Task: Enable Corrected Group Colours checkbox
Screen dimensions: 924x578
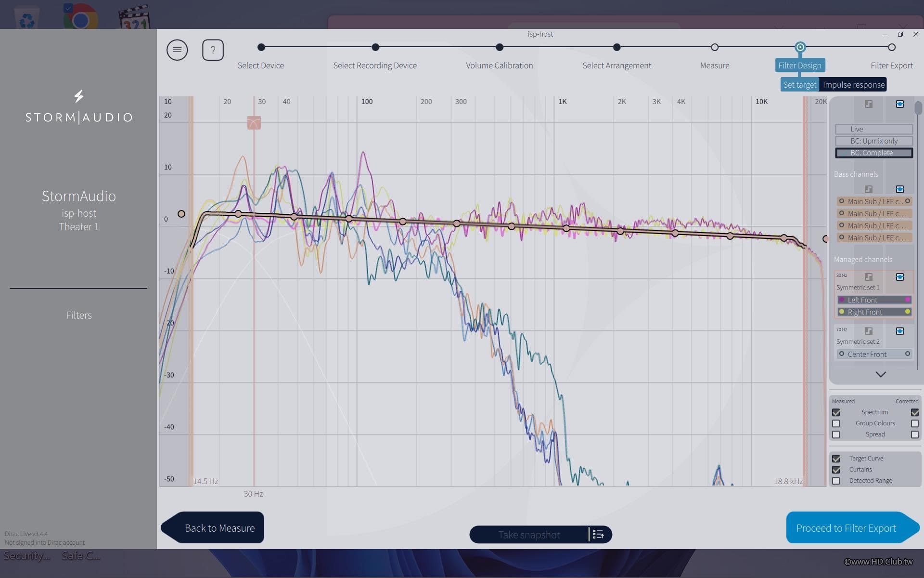Action: click(x=915, y=423)
